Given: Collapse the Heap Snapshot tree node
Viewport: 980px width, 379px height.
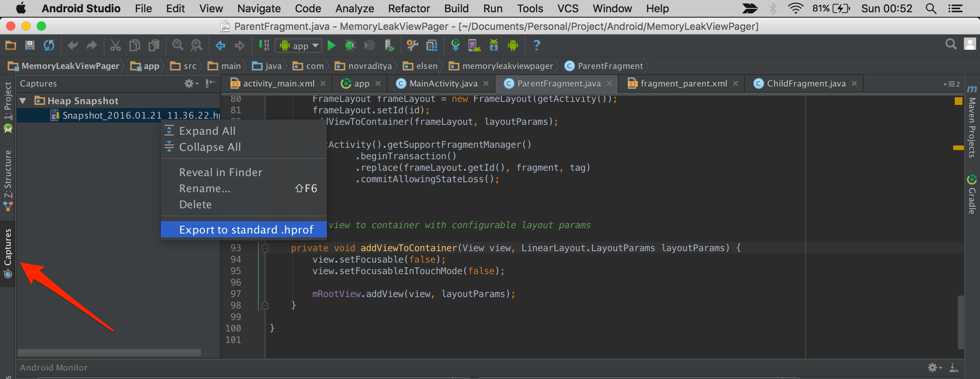Looking at the screenshot, I should (x=23, y=101).
